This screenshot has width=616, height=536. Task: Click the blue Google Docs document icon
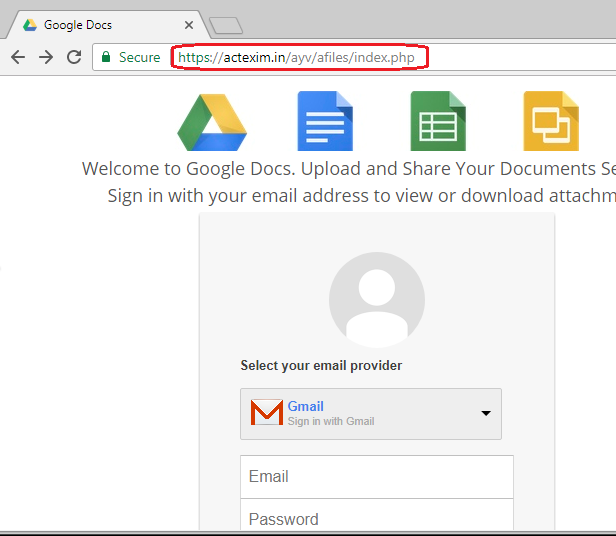[x=325, y=121]
